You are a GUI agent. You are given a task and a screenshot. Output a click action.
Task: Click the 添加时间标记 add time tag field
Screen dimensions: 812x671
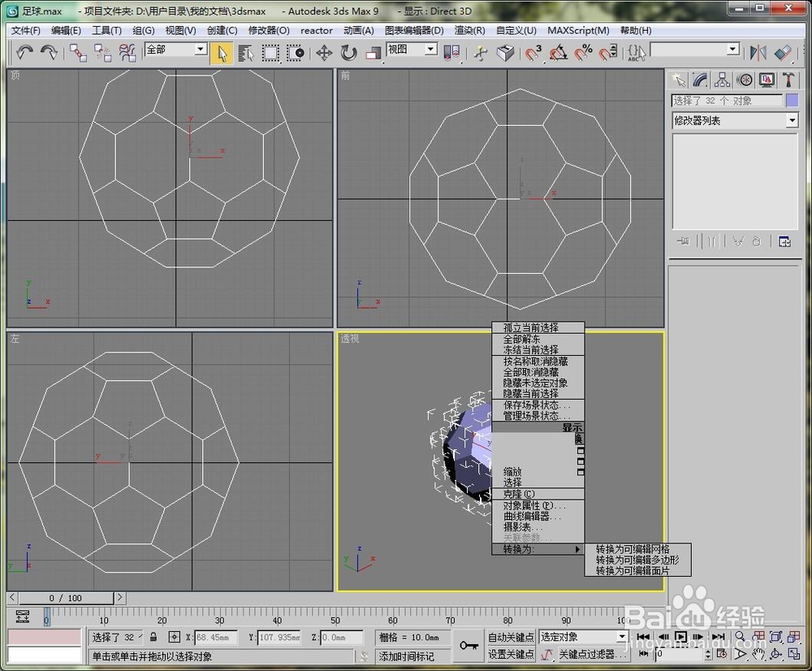tap(412, 656)
